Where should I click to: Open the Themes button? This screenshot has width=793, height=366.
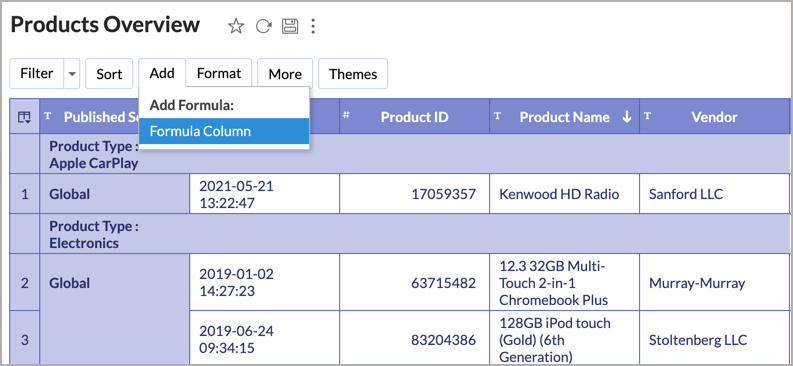(353, 74)
